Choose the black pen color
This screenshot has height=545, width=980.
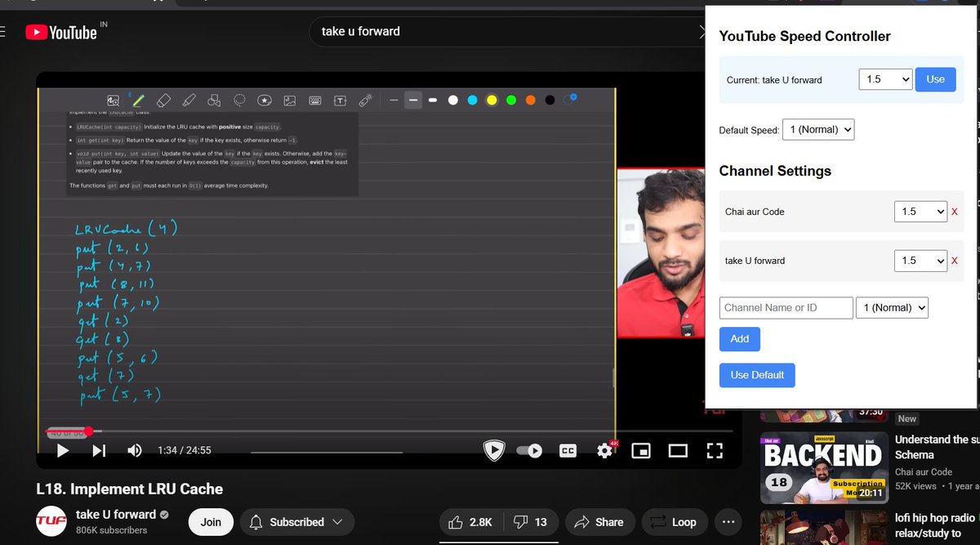pyautogui.click(x=550, y=101)
